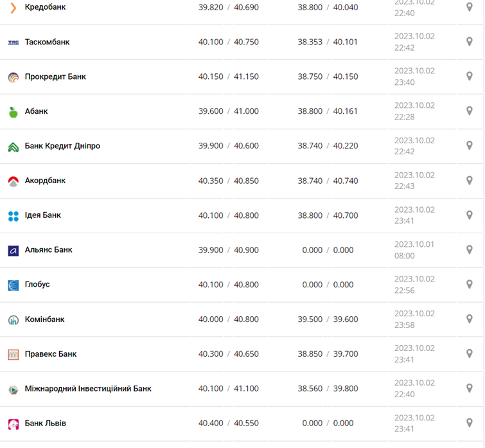Open map location for Глобус
This screenshot has height=448, width=485.
[470, 284]
